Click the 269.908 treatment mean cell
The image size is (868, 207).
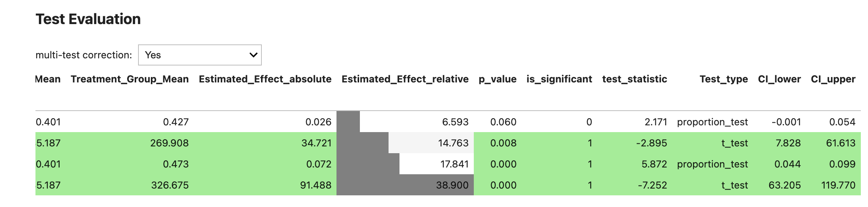(x=169, y=143)
